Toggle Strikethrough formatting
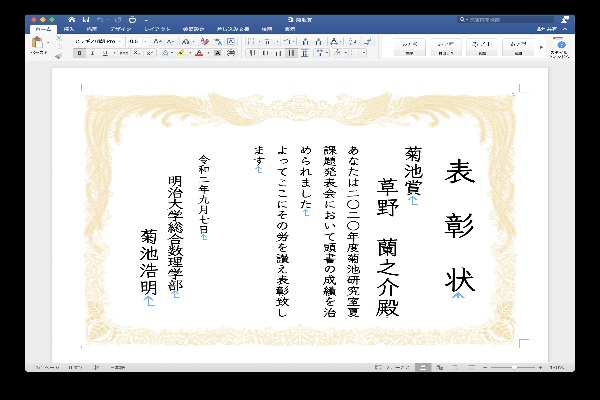The width and height of the screenshot is (600, 400). point(123,53)
